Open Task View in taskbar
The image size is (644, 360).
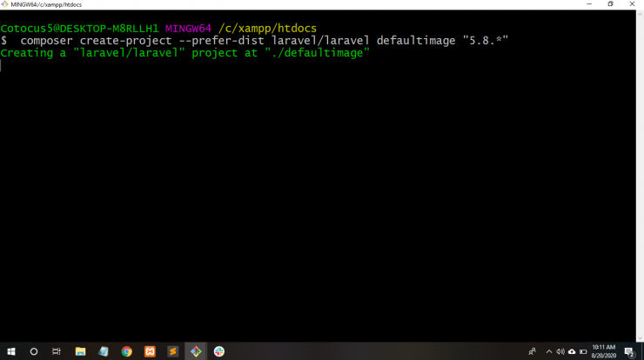click(x=57, y=351)
